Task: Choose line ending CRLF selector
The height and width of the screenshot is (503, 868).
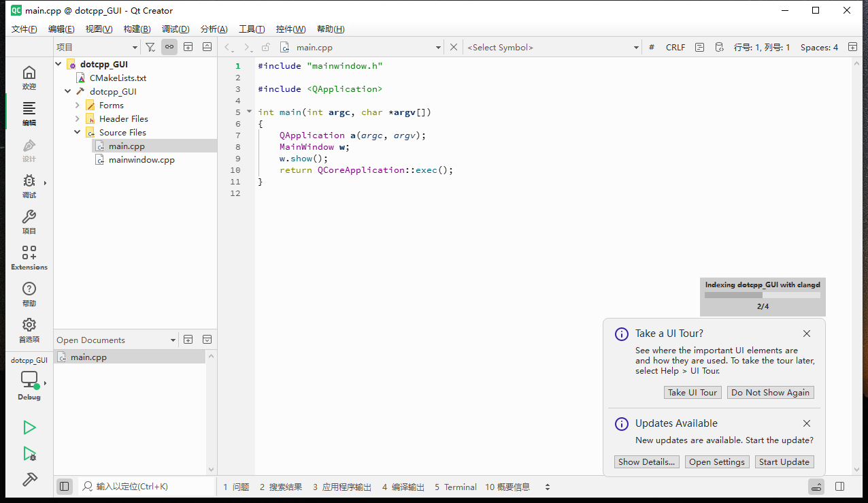Action: [x=675, y=48]
